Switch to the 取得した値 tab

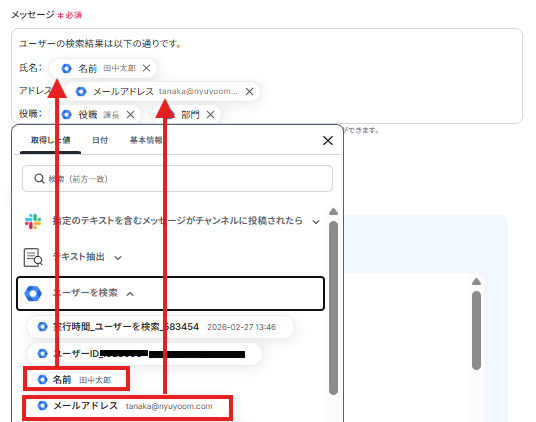pyautogui.click(x=50, y=140)
